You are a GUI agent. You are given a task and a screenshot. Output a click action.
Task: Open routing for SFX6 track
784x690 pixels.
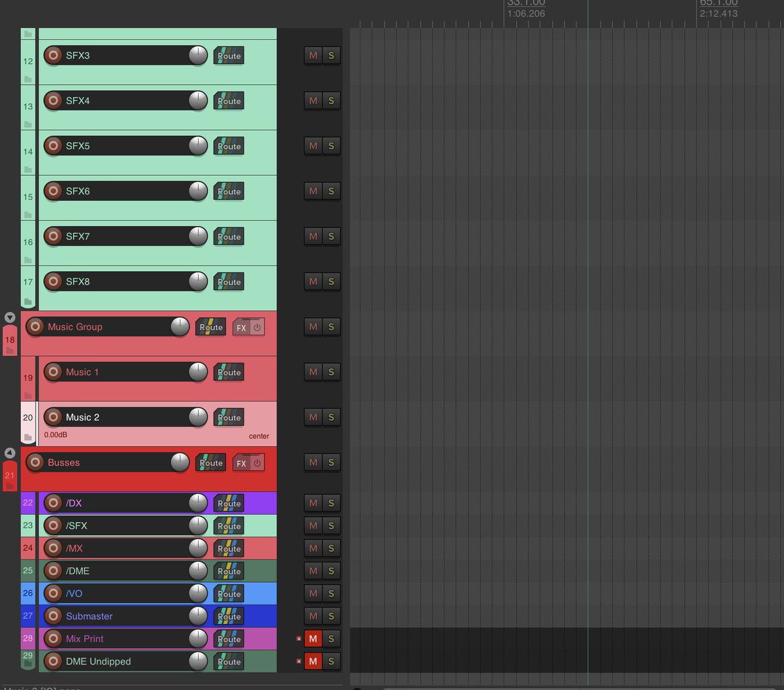229,191
